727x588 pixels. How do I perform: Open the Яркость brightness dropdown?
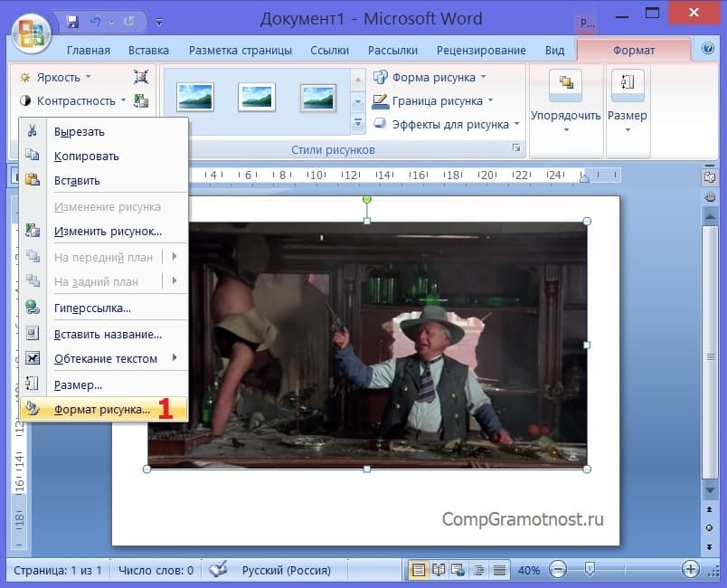tap(55, 77)
